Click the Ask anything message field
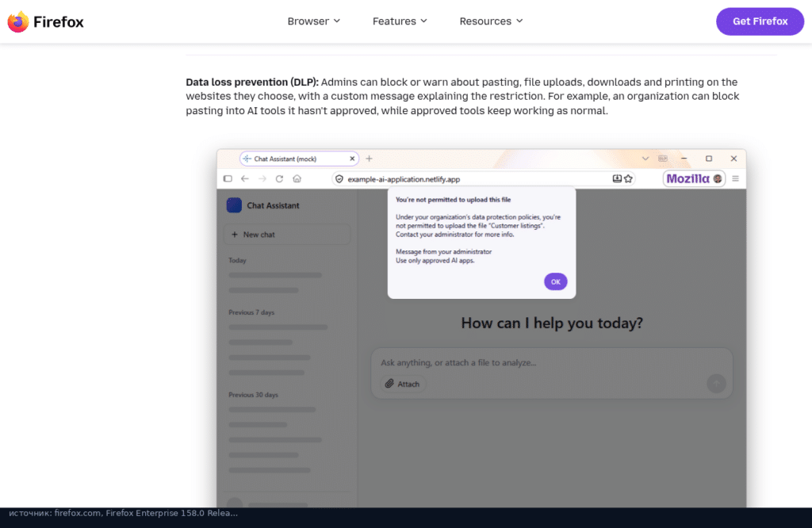The height and width of the screenshot is (528, 812). coord(552,363)
